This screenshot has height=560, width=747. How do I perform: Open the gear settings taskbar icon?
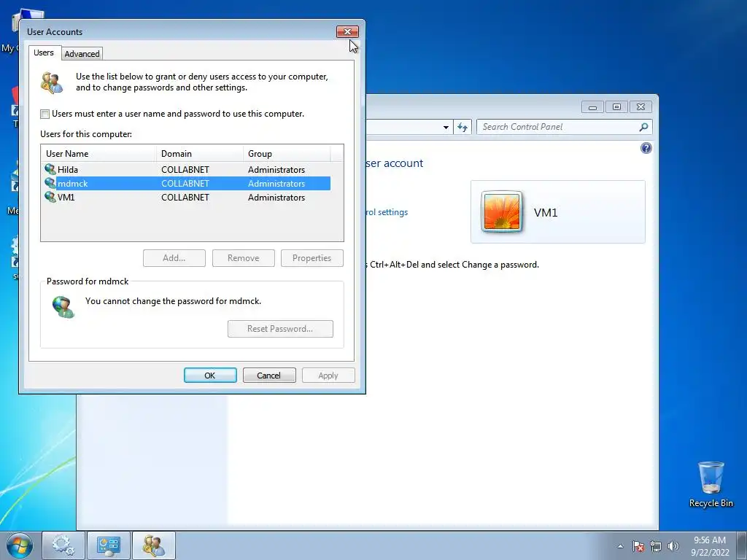point(63,545)
